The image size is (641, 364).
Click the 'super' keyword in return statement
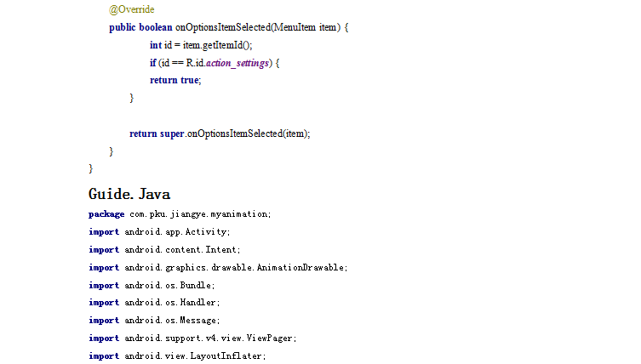point(172,134)
